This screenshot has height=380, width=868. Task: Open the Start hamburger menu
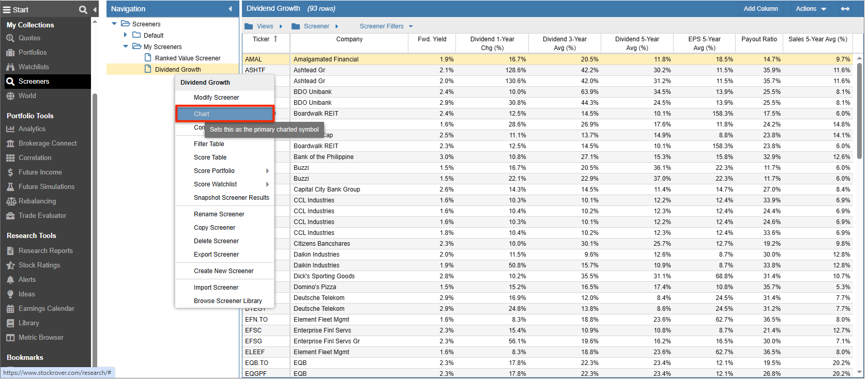[7, 9]
